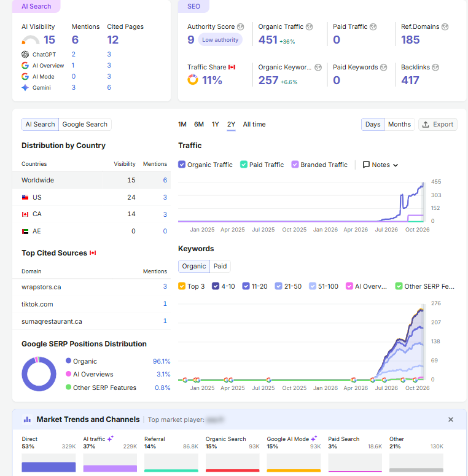Open total Mentions count 6
The image size is (468, 476).
point(75,40)
